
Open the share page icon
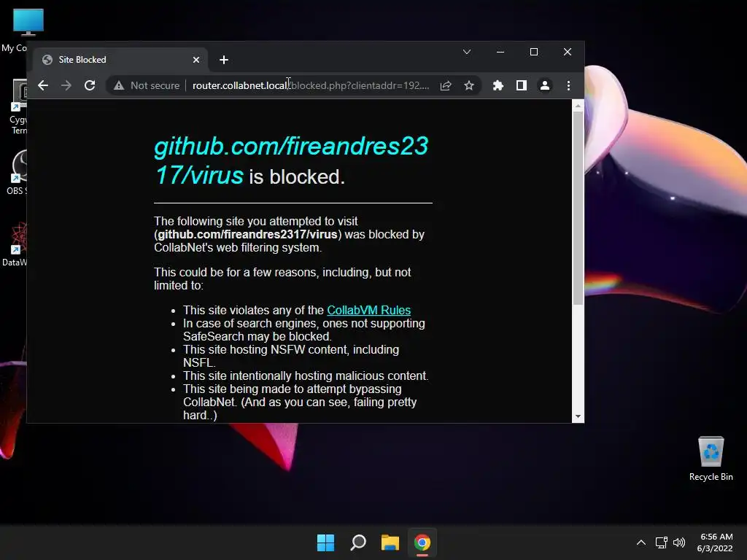click(446, 86)
